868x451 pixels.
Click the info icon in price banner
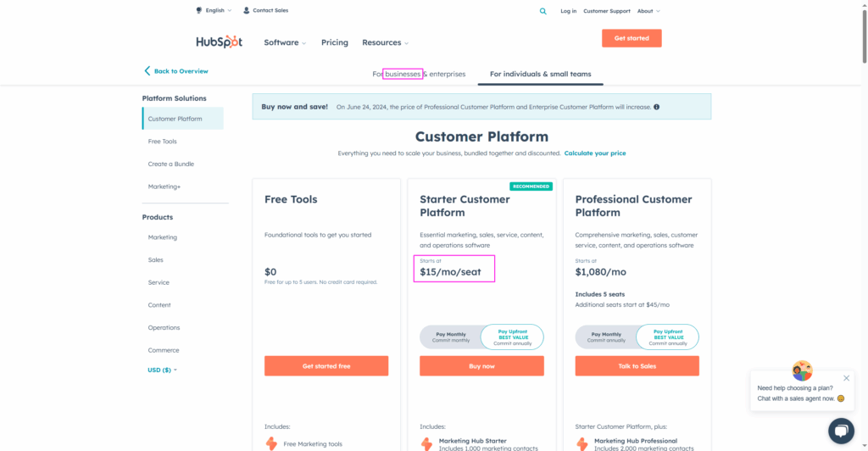point(657,107)
